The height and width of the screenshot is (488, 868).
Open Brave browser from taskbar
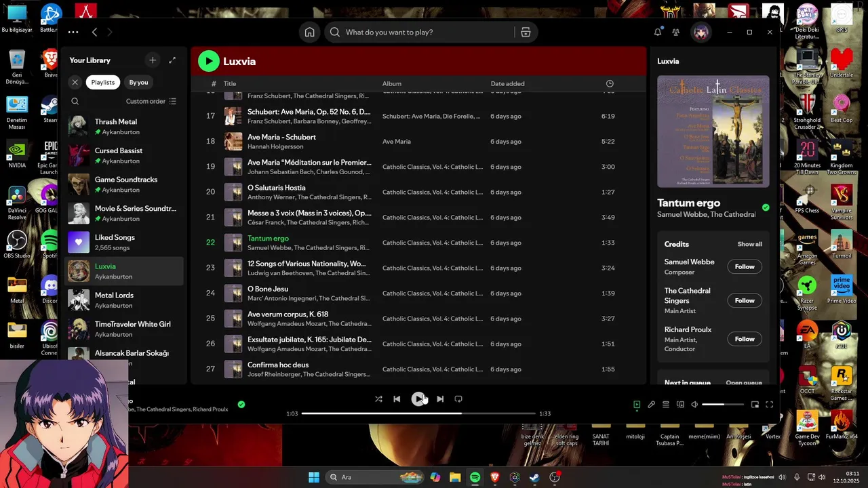tap(494, 477)
